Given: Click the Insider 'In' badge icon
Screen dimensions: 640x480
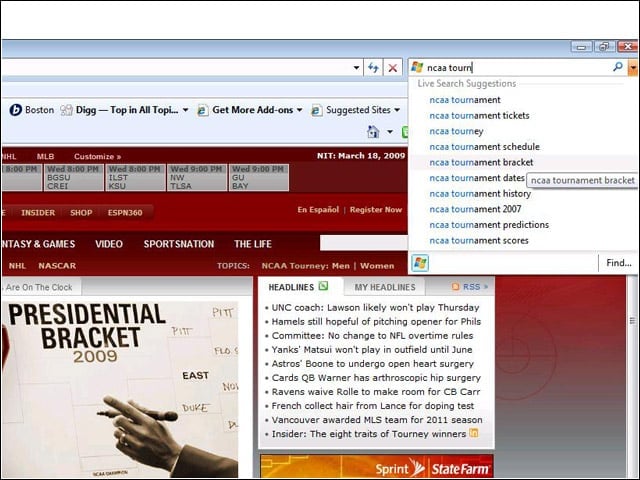Looking at the screenshot, I should click(474, 433).
